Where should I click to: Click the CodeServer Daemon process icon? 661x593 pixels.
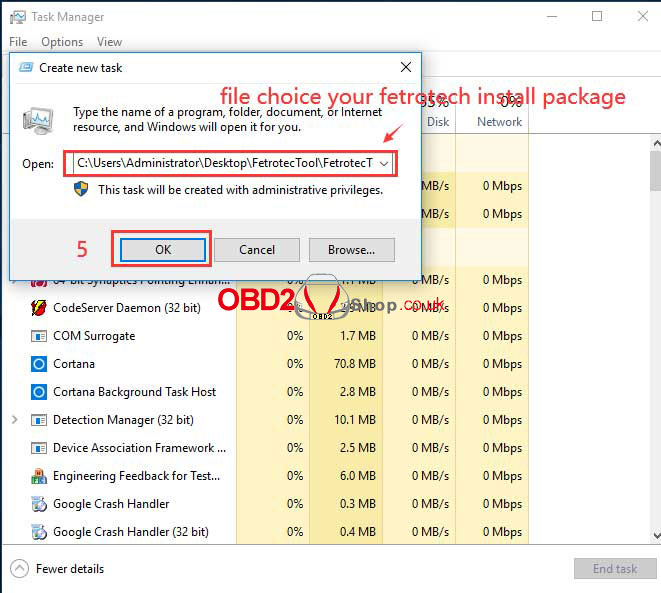39,308
